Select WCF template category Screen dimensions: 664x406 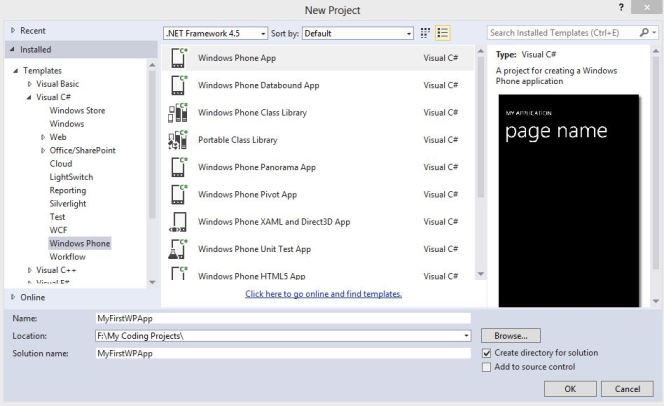[58, 230]
